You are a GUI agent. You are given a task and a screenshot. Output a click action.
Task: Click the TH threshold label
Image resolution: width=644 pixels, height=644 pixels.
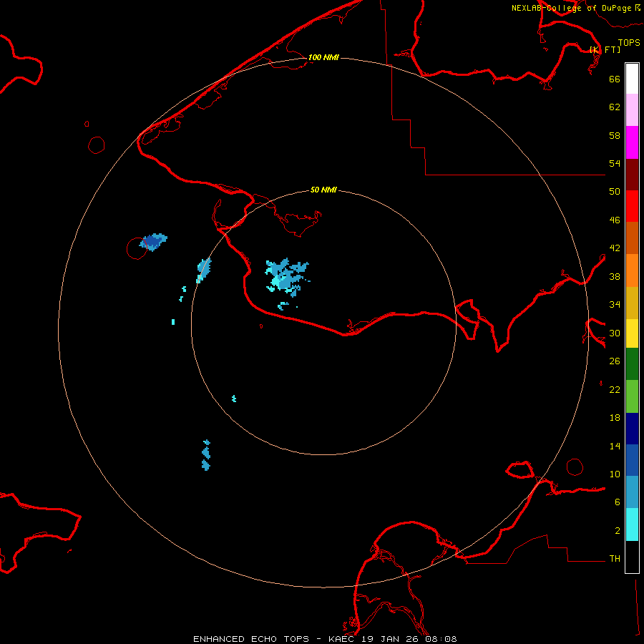pyautogui.click(x=615, y=559)
